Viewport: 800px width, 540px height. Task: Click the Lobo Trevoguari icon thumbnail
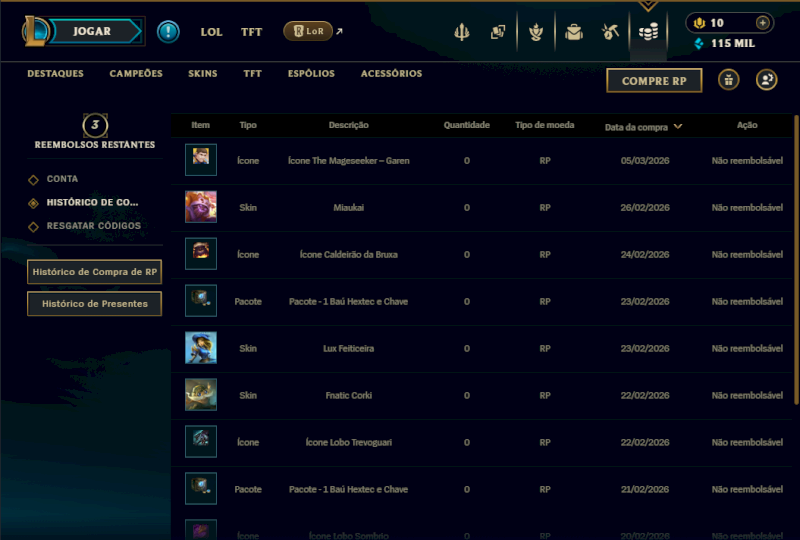(201, 441)
